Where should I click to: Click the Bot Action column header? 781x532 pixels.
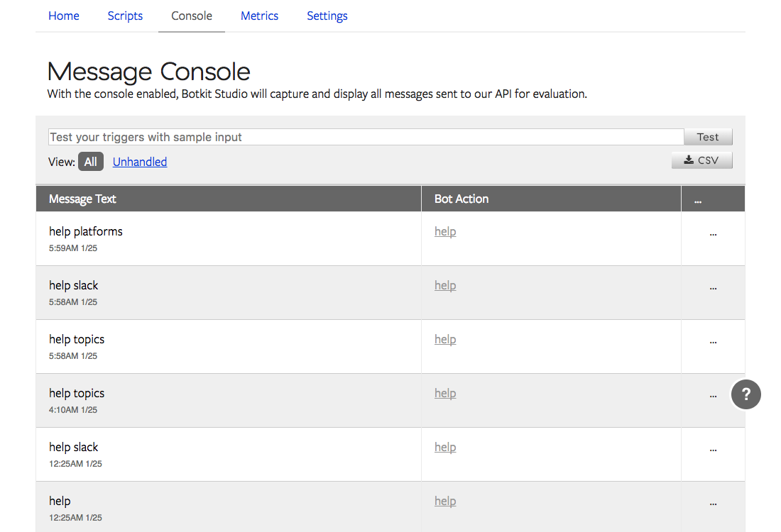[x=552, y=199]
